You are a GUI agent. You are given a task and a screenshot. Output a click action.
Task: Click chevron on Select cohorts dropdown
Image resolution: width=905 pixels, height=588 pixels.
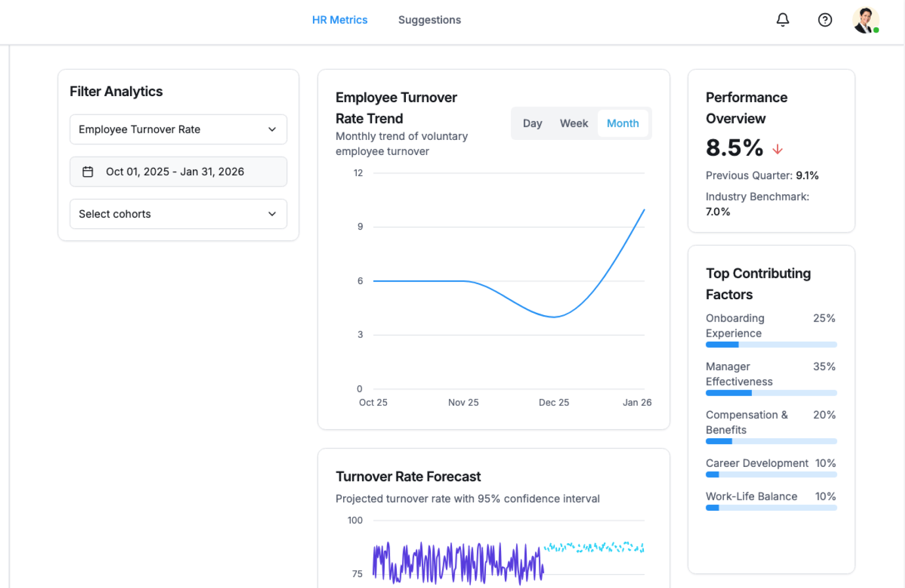click(272, 214)
